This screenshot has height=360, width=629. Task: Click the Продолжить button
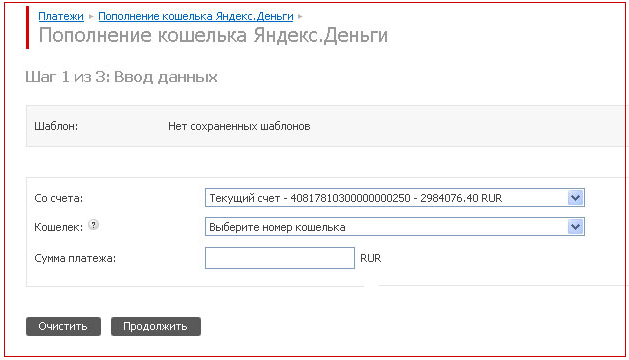coord(156,326)
